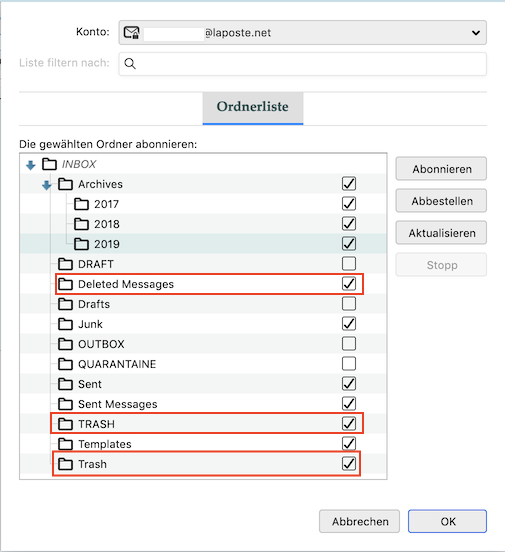Click the Abbestellen button

pyautogui.click(x=441, y=201)
